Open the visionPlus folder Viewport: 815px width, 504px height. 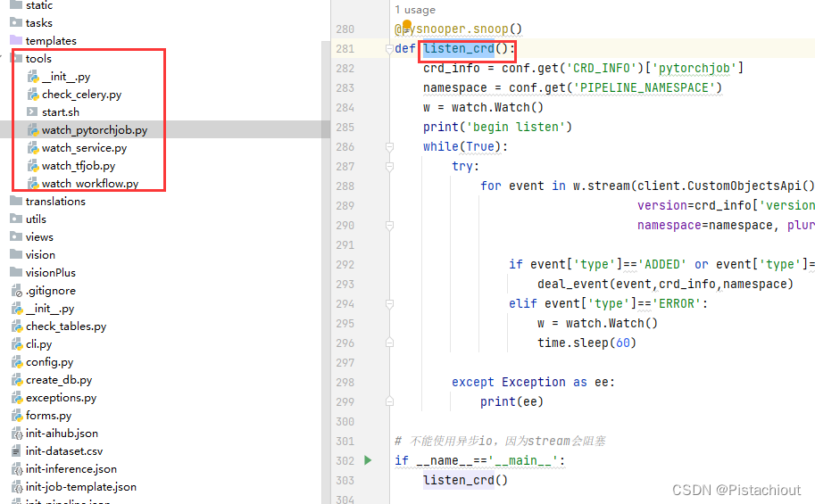50,273
